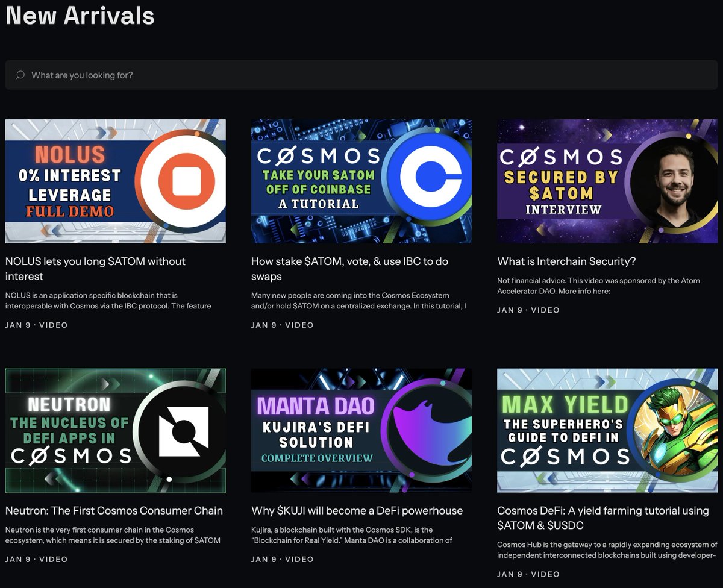Focus the 'What are you looking for?' search field
Screen dimensions: 723x588
(361, 75)
